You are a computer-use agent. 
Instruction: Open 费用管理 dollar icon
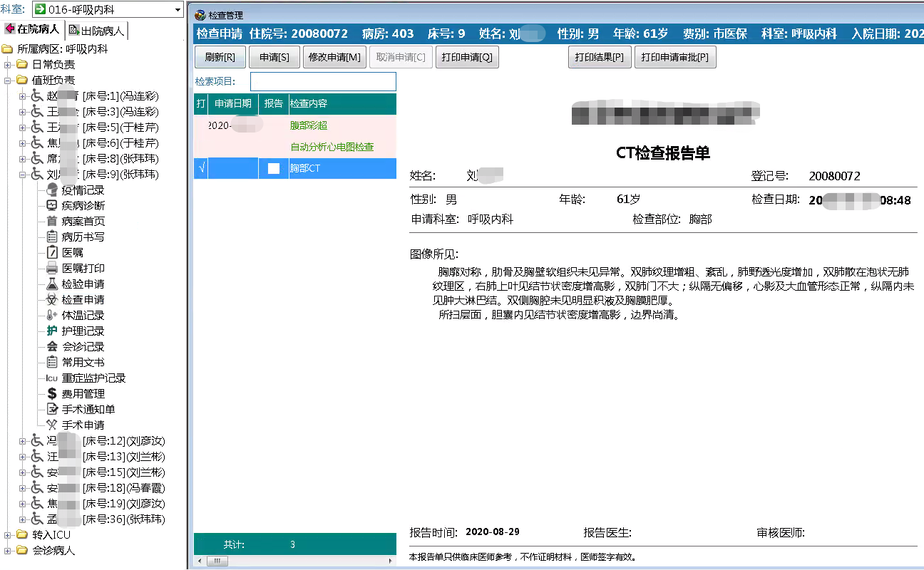click(x=51, y=393)
